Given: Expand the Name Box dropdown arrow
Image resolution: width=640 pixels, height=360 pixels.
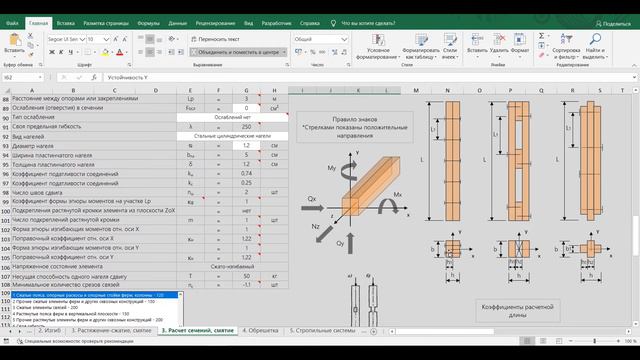Looking at the screenshot, I should pos(40,77).
